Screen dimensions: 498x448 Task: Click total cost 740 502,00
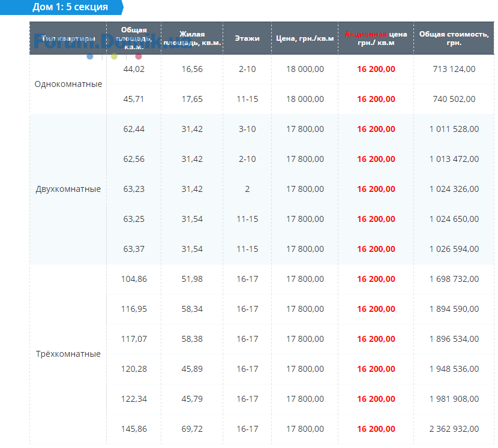pos(454,99)
